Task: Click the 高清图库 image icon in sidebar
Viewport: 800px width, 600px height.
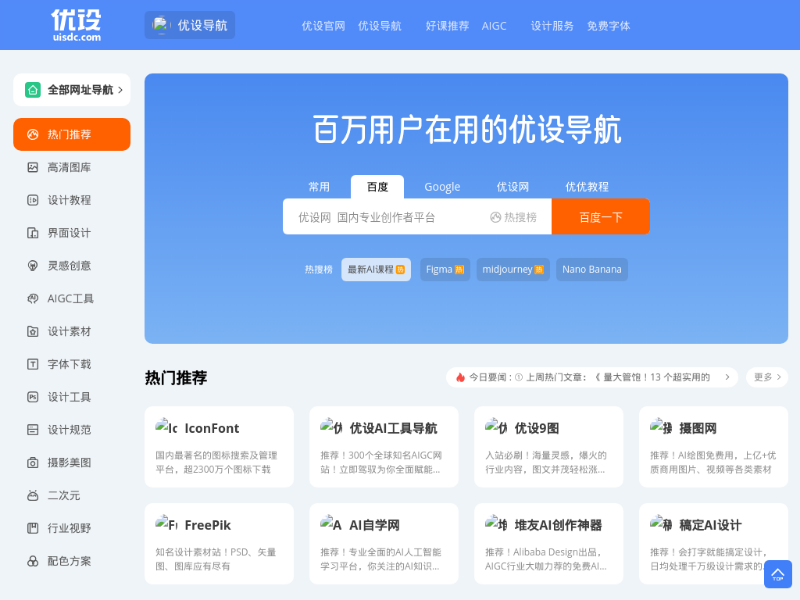Action: (x=33, y=167)
